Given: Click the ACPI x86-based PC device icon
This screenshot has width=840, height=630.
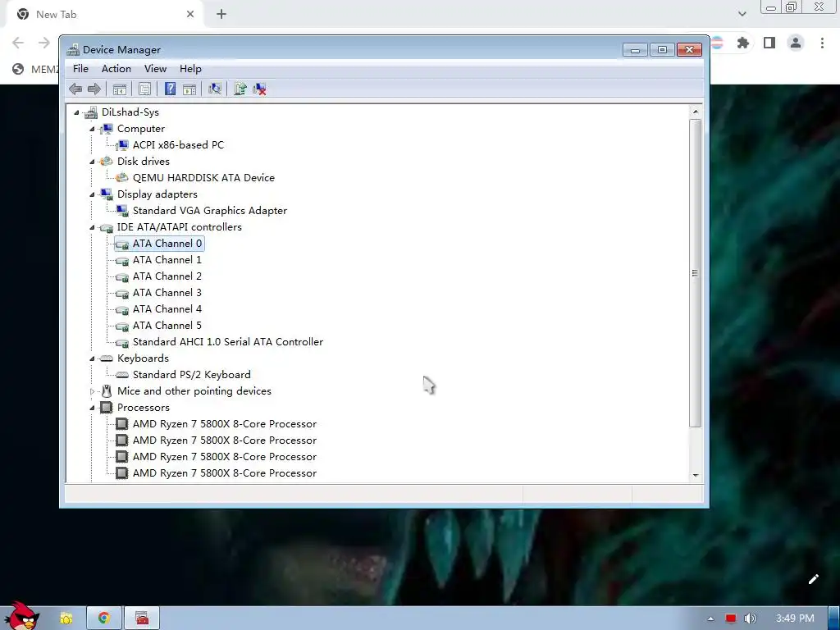Looking at the screenshot, I should tap(122, 145).
